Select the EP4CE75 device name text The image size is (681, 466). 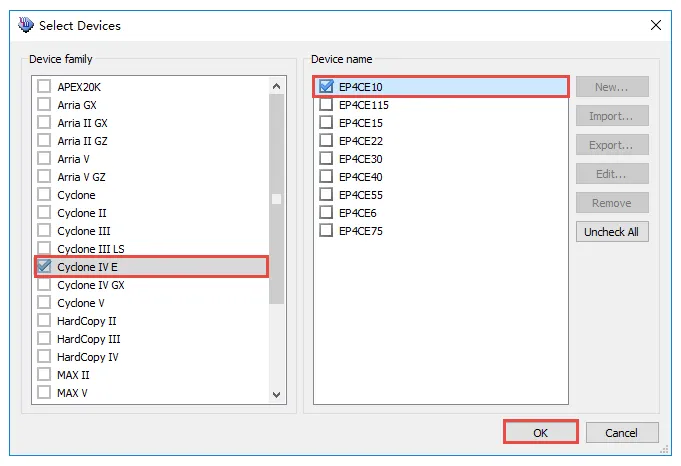(360, 231)
